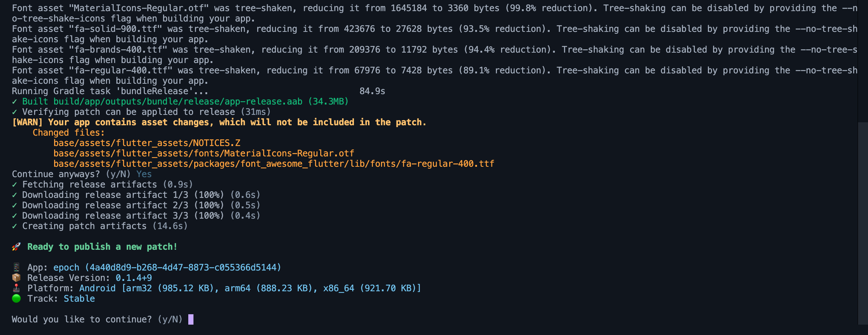Viewport: 868px width, 335px height.
Task: Click the terminal scrollbar thumb on the right
Action: coord(863,222)
